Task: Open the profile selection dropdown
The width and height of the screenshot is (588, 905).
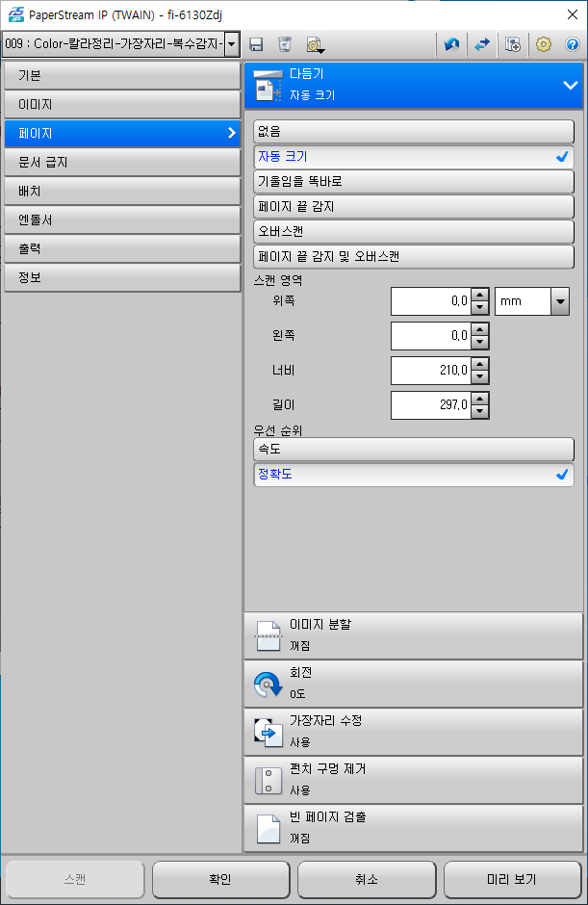Action: 231,44
